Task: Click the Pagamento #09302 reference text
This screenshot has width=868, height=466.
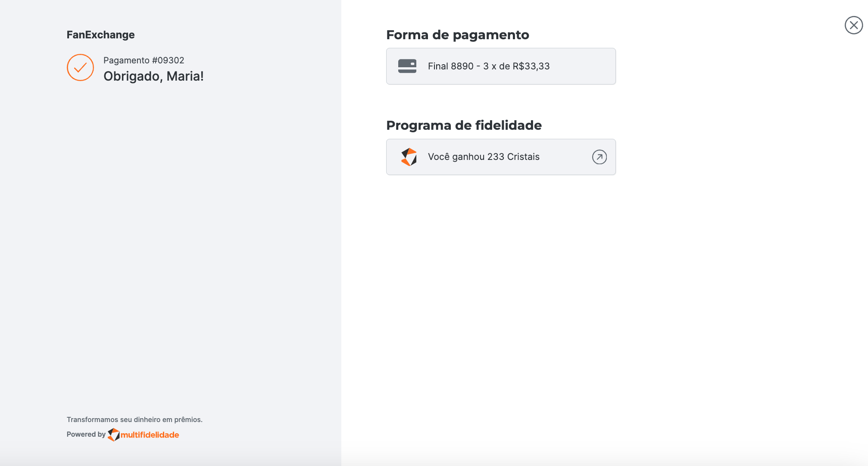Action: 144,60
